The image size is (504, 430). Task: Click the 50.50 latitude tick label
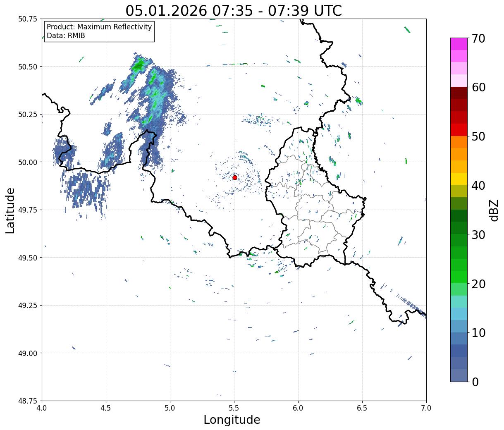point(27,67)
